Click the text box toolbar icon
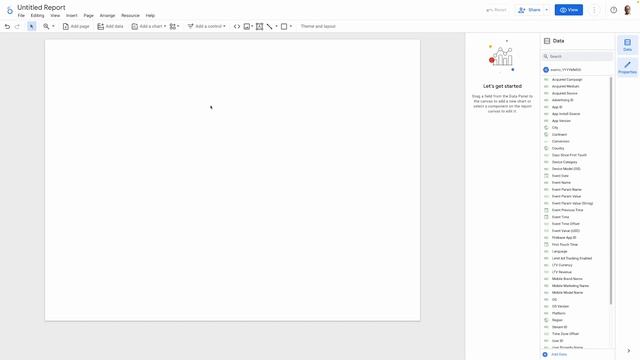This screenshot has height=360, width=640. (x=259, y=27)
